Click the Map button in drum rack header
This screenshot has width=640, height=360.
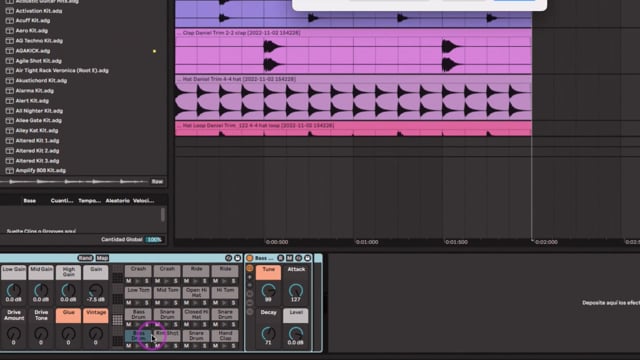coord(102,258)
